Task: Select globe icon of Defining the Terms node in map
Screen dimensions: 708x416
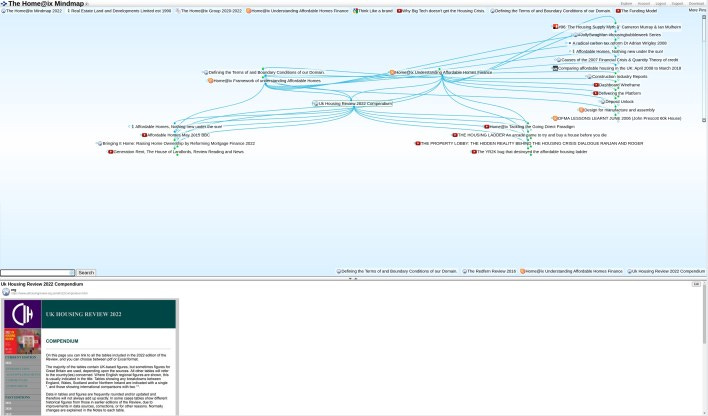Action: 205,72
